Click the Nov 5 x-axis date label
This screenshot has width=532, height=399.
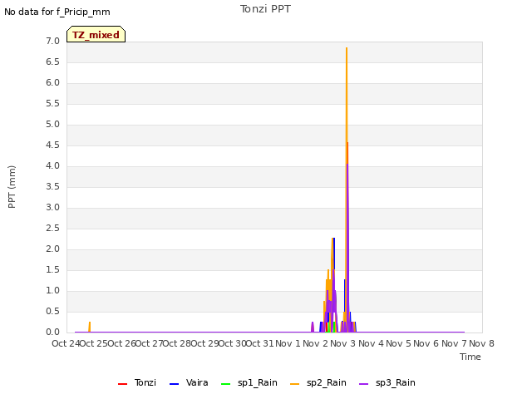click(x=398, y=343)
